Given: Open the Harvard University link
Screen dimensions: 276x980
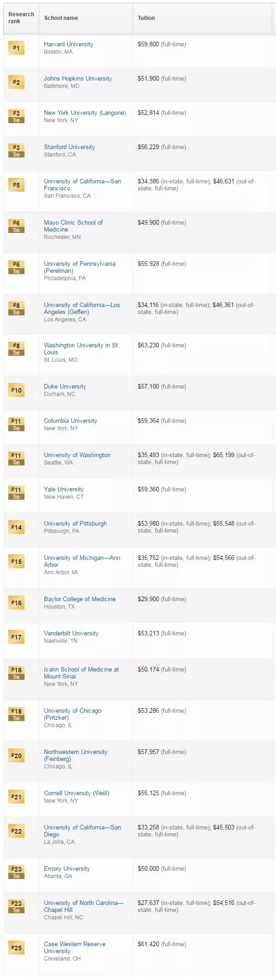Looking at the screenshot, I should [68, 44].
